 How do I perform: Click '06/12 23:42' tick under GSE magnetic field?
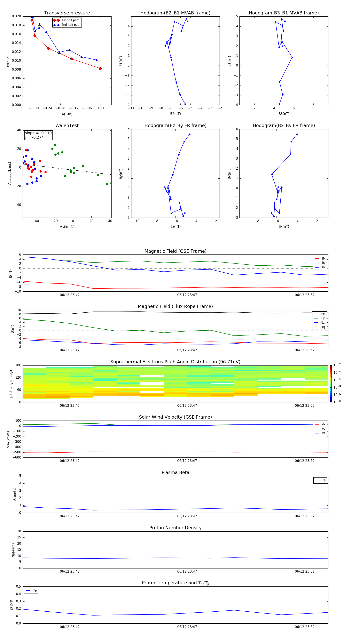coord(70,295)
